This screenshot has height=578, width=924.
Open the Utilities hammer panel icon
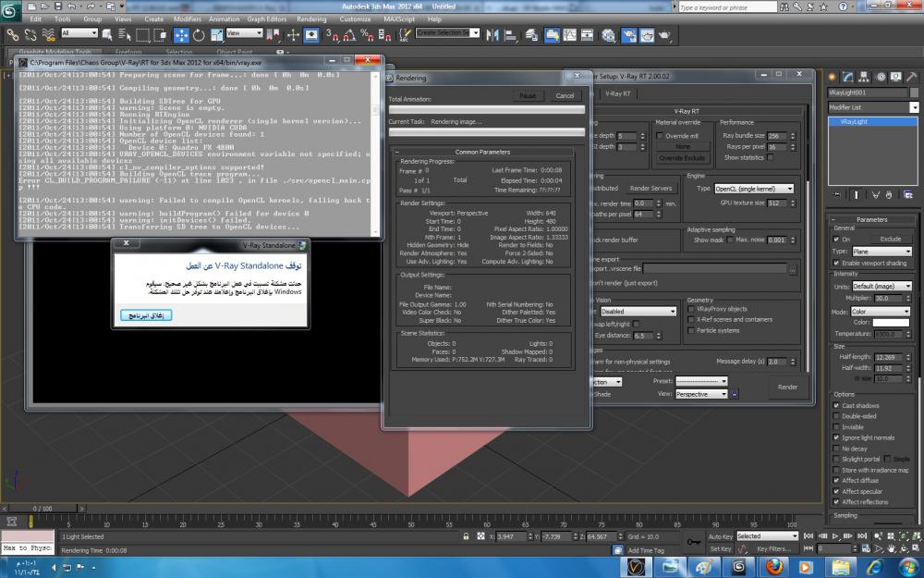[912, 77]
